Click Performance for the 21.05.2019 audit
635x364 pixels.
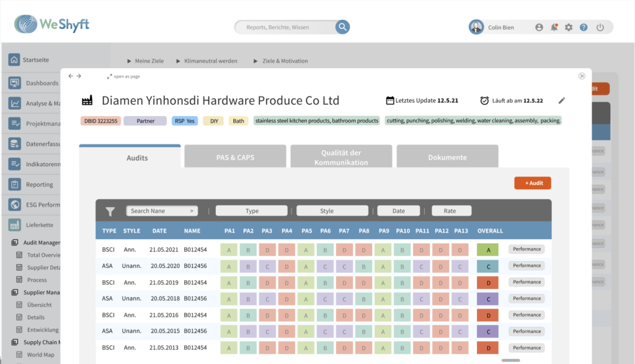526,282
